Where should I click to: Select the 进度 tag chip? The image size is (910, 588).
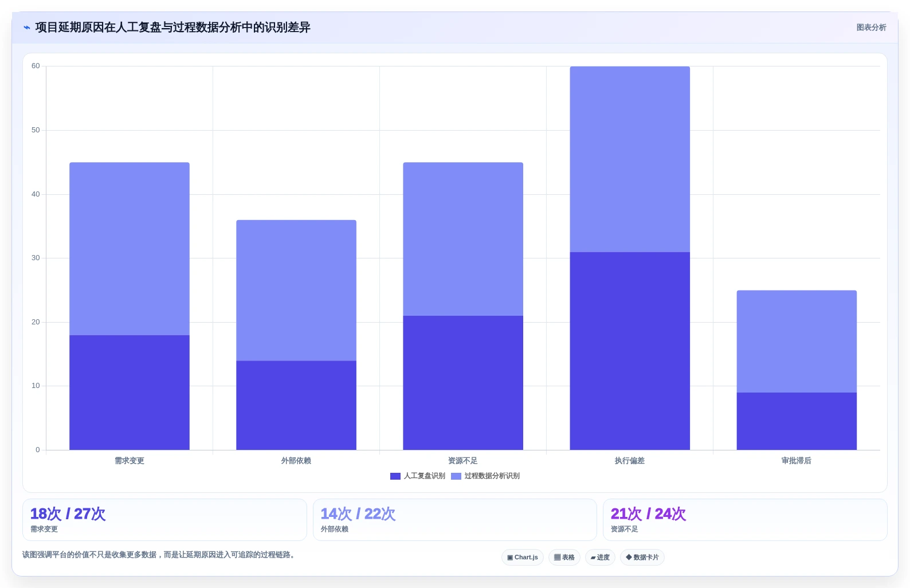tap(600, 557)
